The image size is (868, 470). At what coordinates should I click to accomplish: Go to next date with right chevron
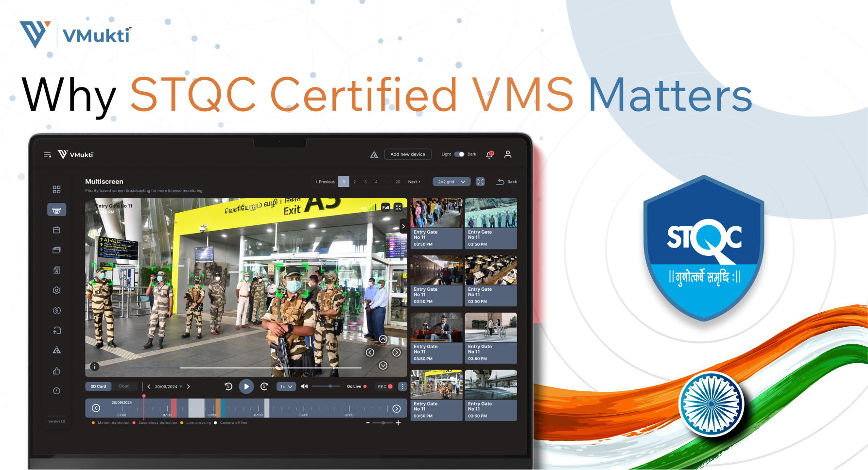189,386
